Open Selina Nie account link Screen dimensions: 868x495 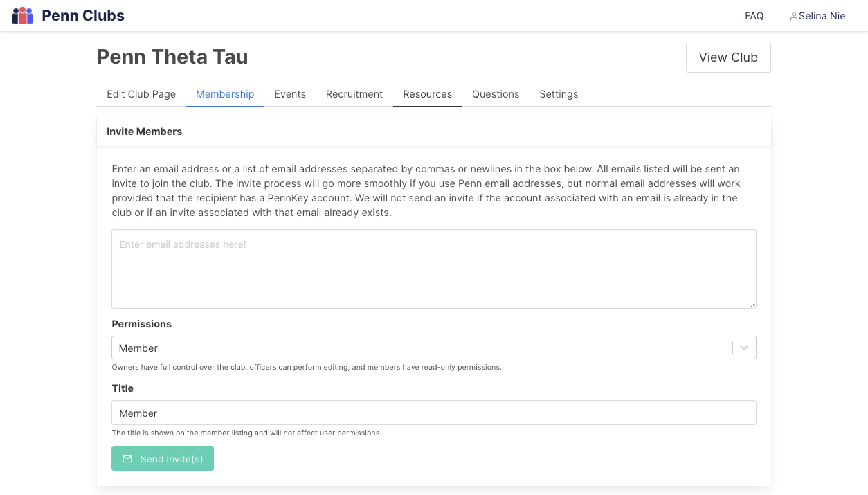pyautogui.click(x=817, y=16)
